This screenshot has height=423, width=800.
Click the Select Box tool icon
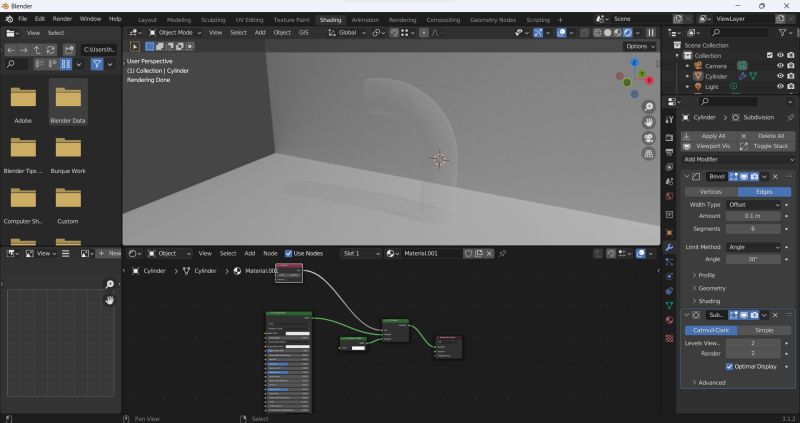135,46
